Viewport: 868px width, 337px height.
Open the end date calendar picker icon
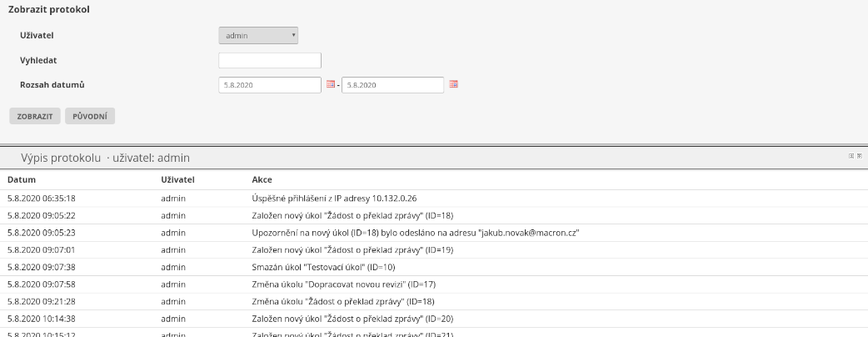click(x=453, y=85)
